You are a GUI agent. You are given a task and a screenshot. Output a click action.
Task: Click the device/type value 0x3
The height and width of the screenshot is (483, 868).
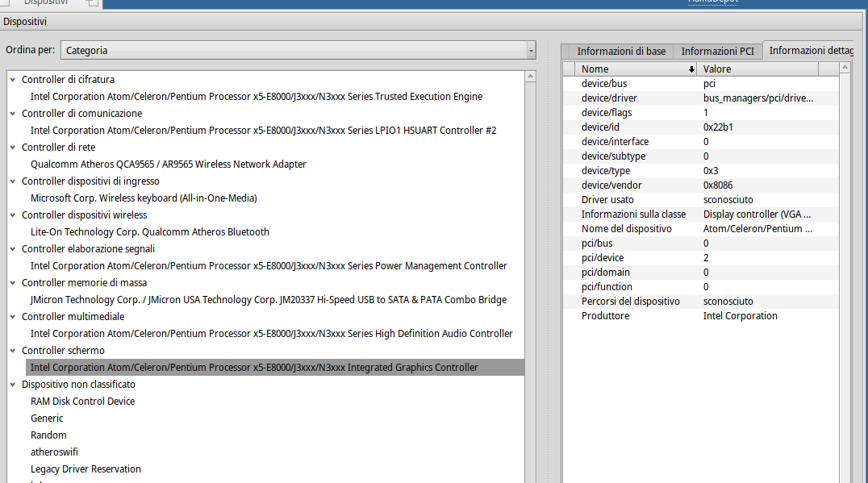pos(711,170)
